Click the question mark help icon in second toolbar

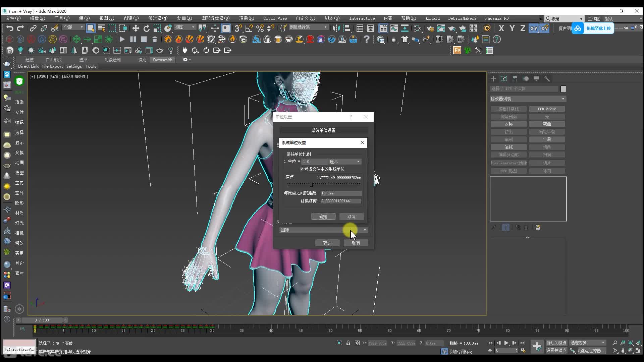(367, 39)
